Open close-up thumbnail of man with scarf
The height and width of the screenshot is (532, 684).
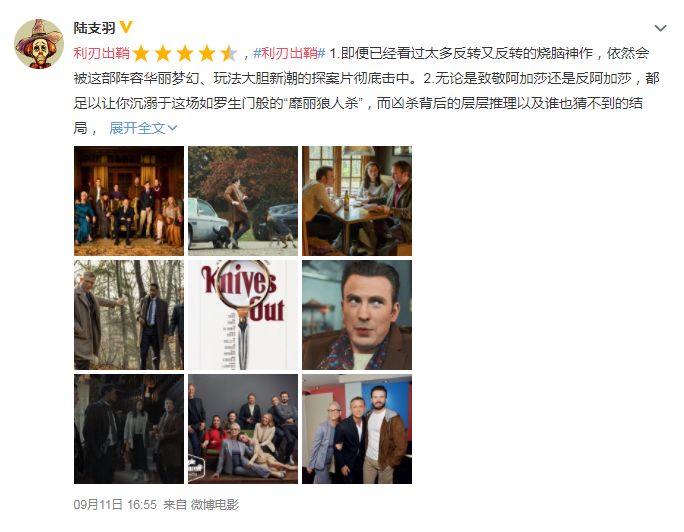[x=357, y=315]
